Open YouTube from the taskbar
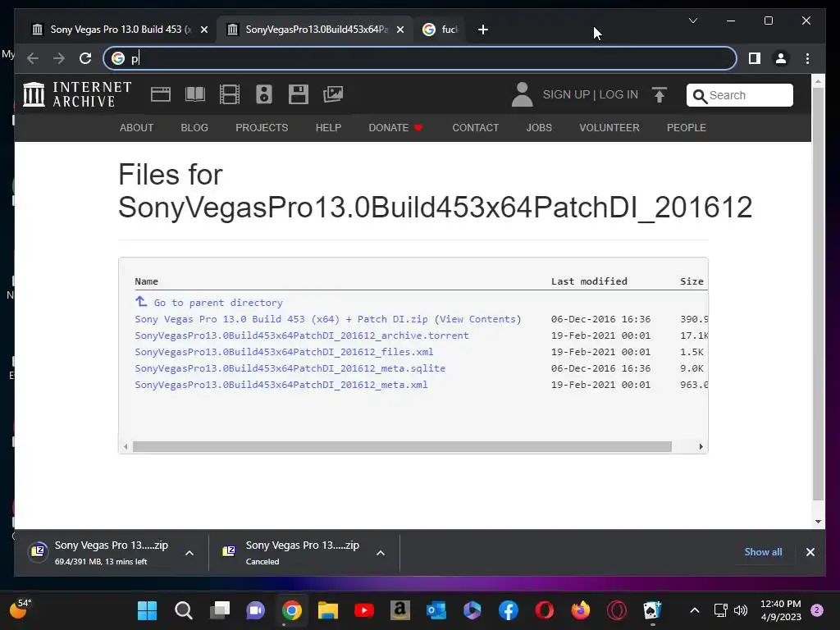The image size is (840, 630). point(363,610)
